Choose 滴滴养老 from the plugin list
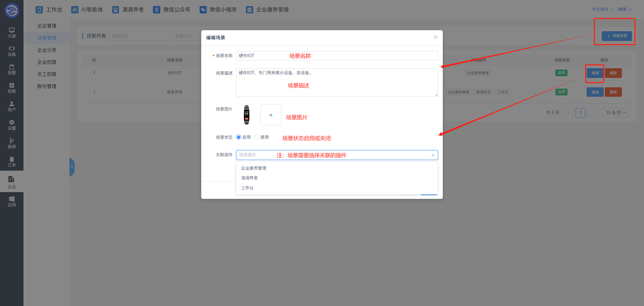The width and height of the screenshot is (644, 306). [x=250, y=178]
